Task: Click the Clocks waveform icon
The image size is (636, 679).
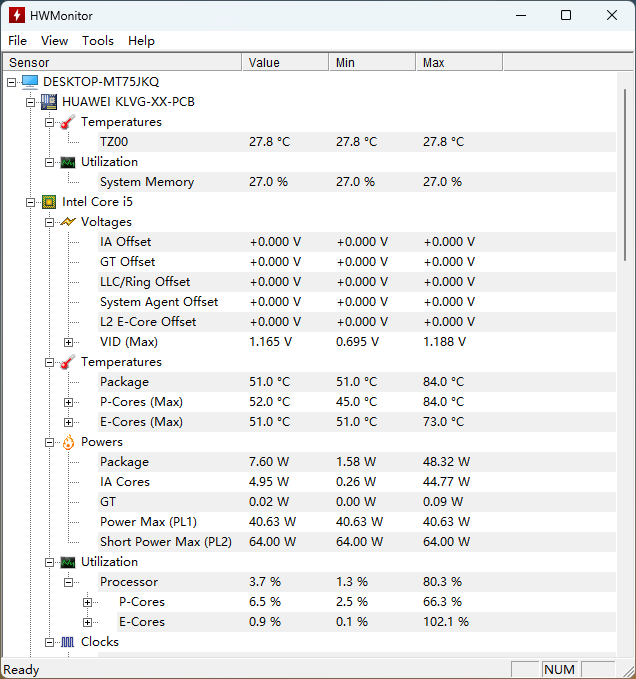Action: 68,642
